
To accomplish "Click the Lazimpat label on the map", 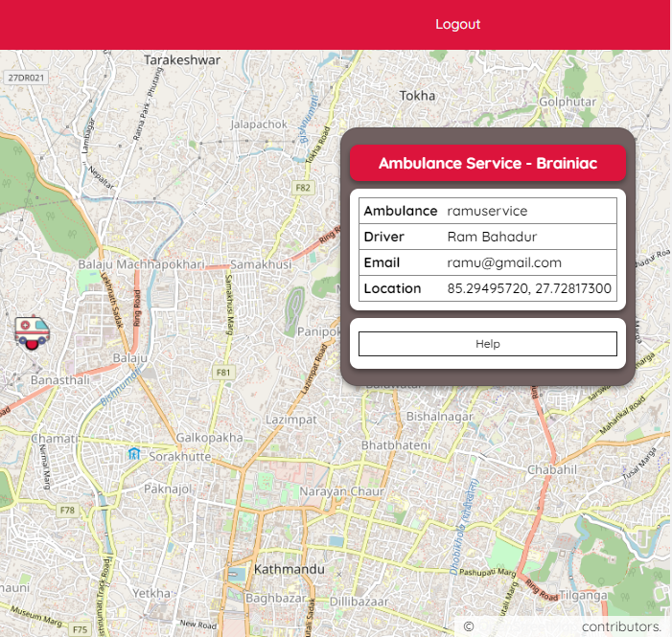I will [291, 420].
